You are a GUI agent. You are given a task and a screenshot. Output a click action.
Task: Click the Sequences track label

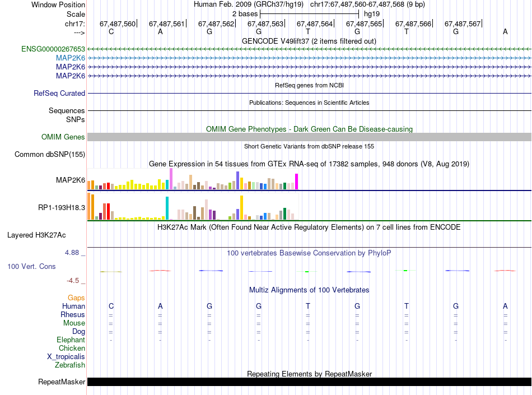pyautogui.click(x=67, y=110)
